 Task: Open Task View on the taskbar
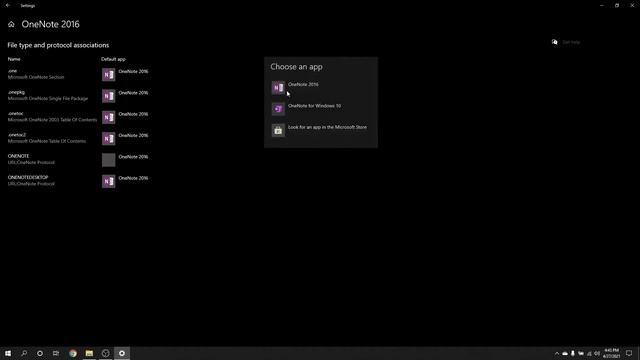coord(56,353)
